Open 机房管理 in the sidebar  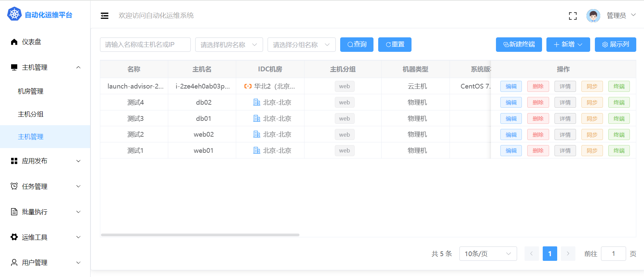pyautogui.click(x=31, y=91)
